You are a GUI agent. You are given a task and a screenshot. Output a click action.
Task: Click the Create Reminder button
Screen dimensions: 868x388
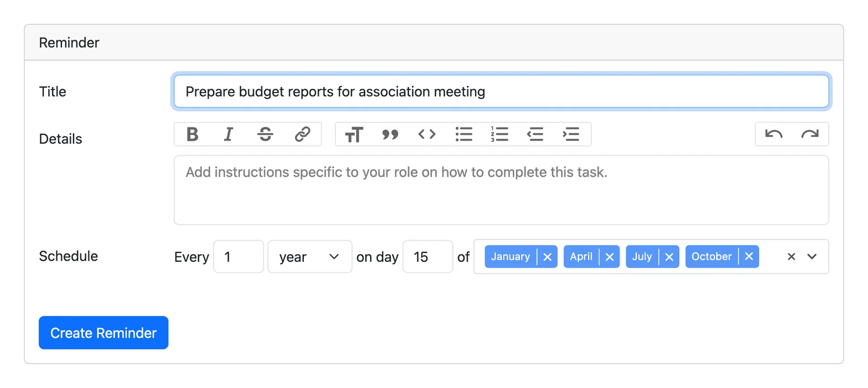pos(104,333)
